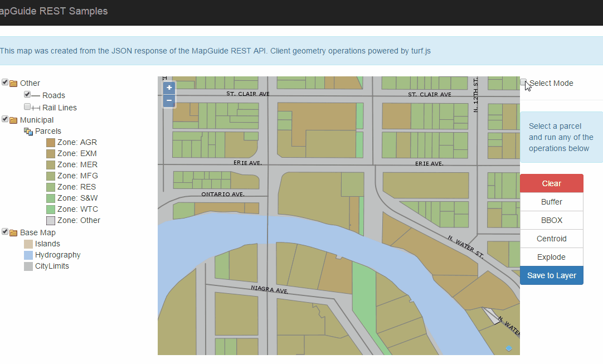Click the Zone: RES color swatch
Image resolution: width=603 pixels, height=364 pixels.
(x=51, y=186)
